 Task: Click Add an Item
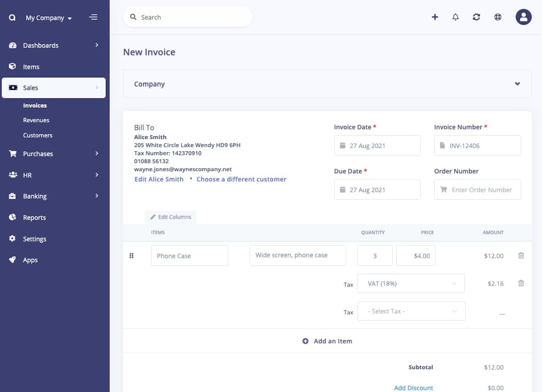point(327,341)
